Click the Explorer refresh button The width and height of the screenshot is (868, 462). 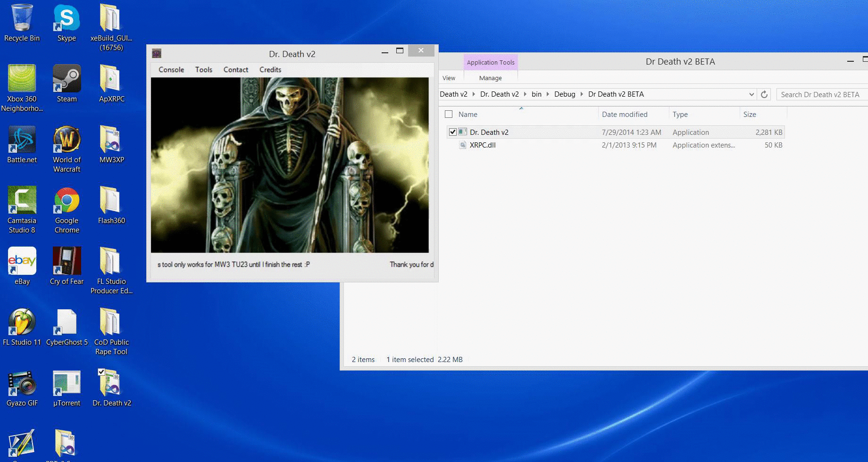click(764, 94)
